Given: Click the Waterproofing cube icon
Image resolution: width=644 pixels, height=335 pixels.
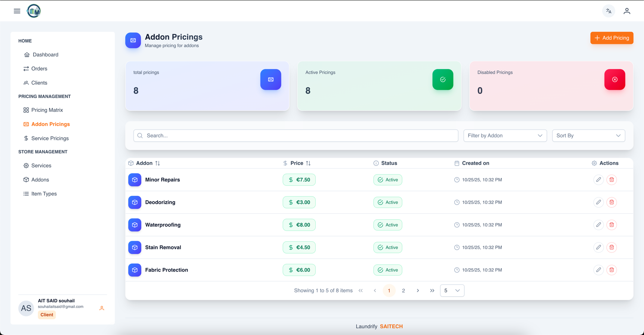Looking at the screenshot, I should coord(135,225).
